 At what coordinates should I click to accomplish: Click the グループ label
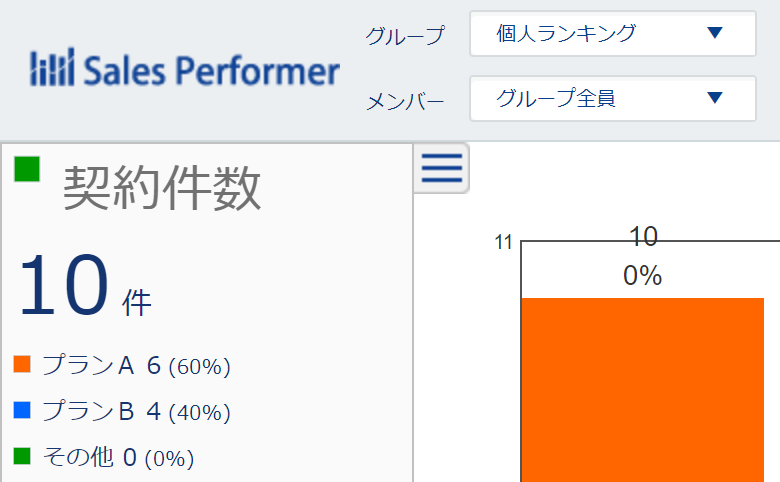pyautogui.click(x=404, y=36)
